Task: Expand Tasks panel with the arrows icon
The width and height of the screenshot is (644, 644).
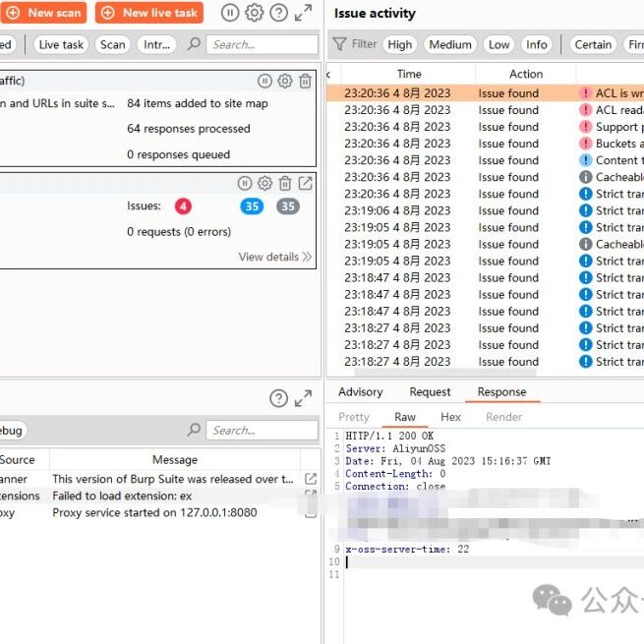Action: pos(303,13)
